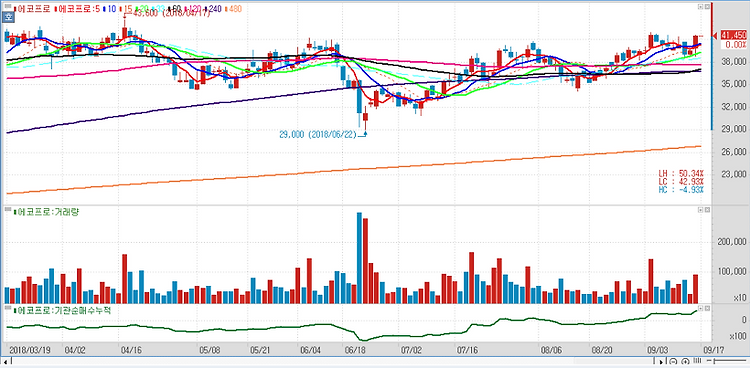
Task: Click the blue 호 button at top-left
Action: 7,17
